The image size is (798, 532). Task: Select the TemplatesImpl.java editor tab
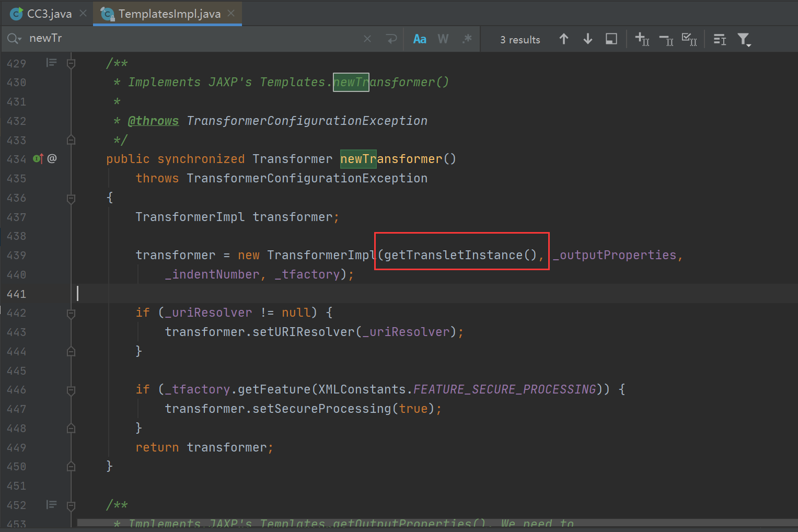(x=168, y=14)
